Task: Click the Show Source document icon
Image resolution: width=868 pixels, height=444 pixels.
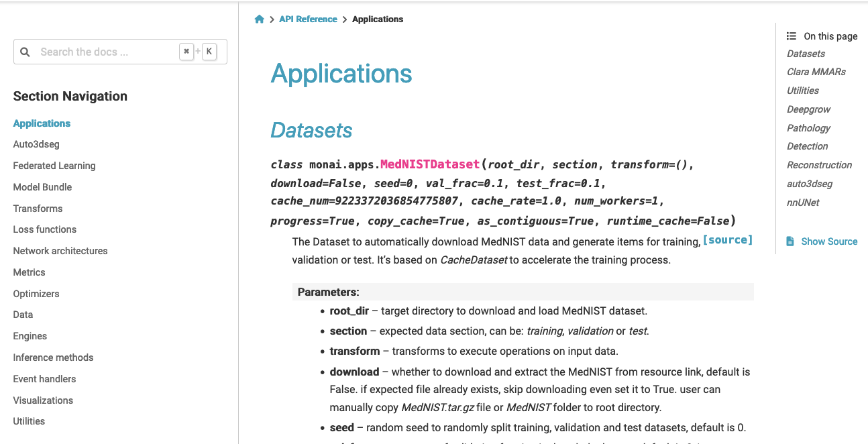Action: coord(791,241)
